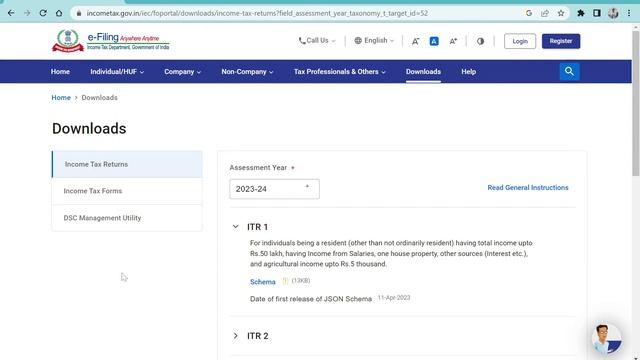The width and height of the screenshot is (640, 360).
Task: Click the site lock icon in address bar
Action: [79, 13]
